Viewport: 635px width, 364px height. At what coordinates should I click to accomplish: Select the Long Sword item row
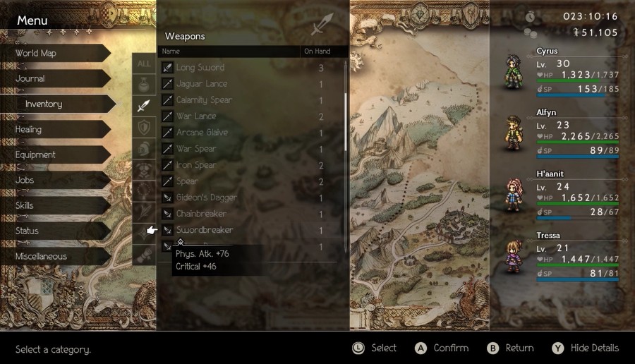251,68
